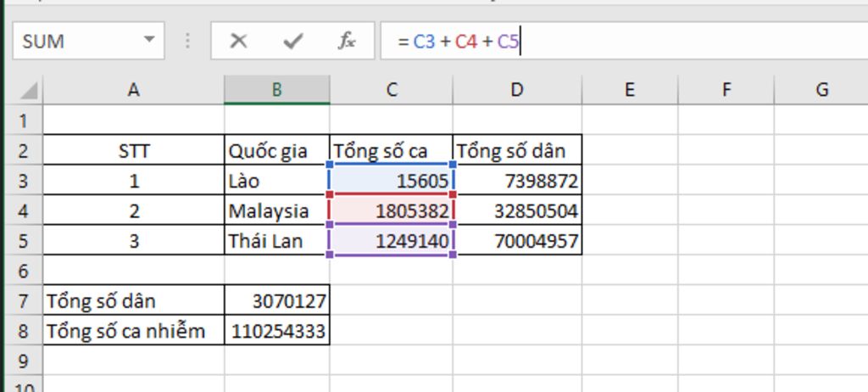Click the Tổng số dân header cell in row 2
868x392 pixels.
pos(517,149)
